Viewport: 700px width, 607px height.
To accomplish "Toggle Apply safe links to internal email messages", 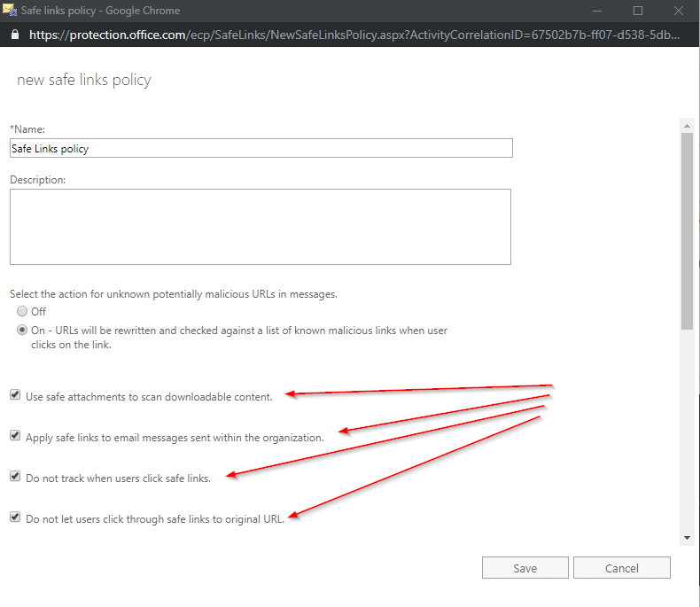I will [15, 436].
